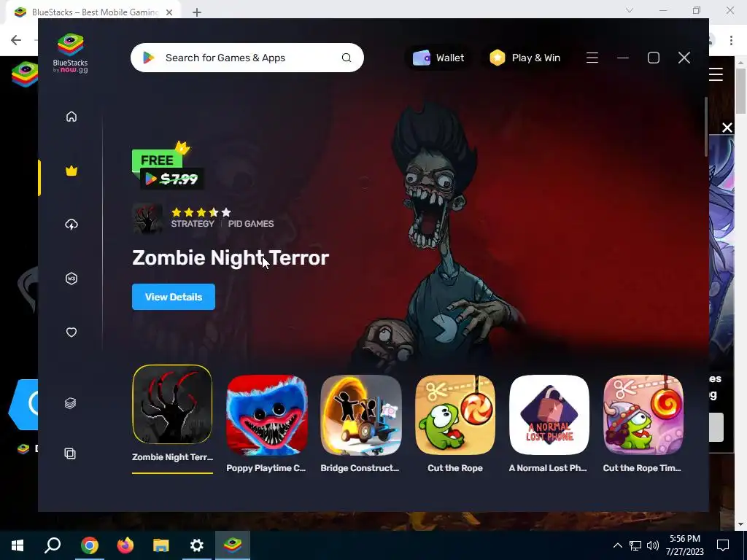Click the BlueStacks window vertical scrollbar

pos(706,126)
